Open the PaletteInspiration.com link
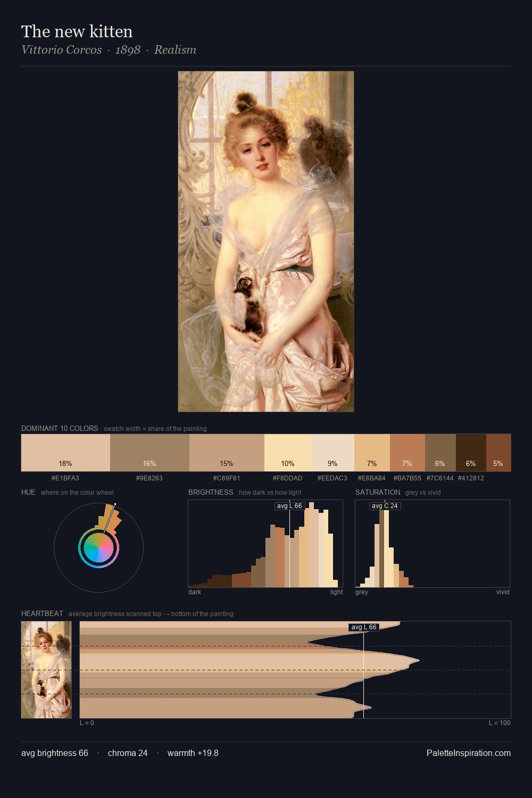This screenshot has height=798, width=532. [x=469, y=753]
